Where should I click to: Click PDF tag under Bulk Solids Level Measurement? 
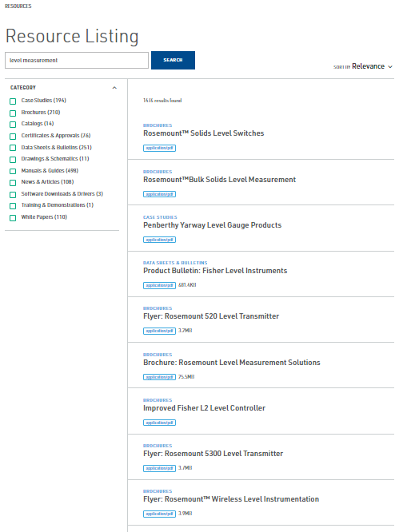point(159,194)
